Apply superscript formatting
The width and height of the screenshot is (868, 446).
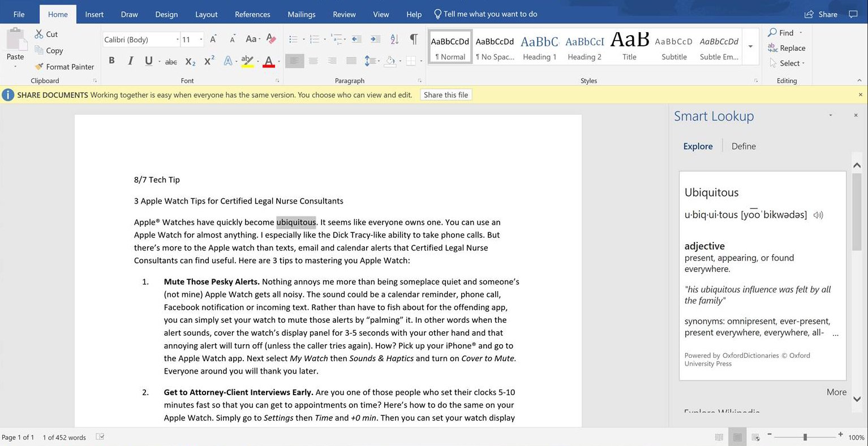pyautogui.click(x=209, y=60)
